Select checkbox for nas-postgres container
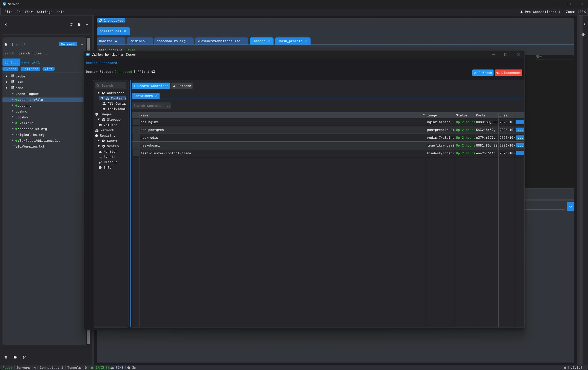 [136, 130]
